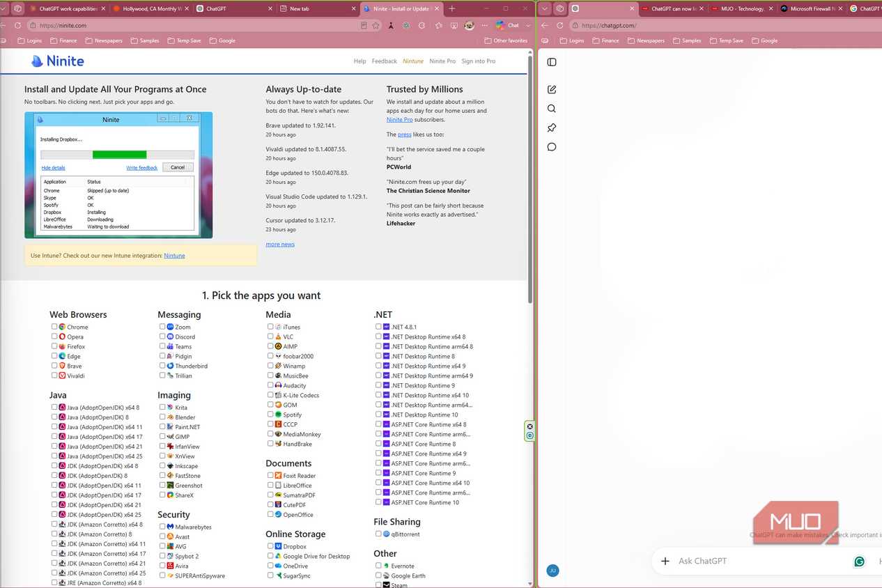The width and height of the screenshot is (882, 588).
Task: Click the Ninite page vertical scrollbar
Action: point(530,178)
